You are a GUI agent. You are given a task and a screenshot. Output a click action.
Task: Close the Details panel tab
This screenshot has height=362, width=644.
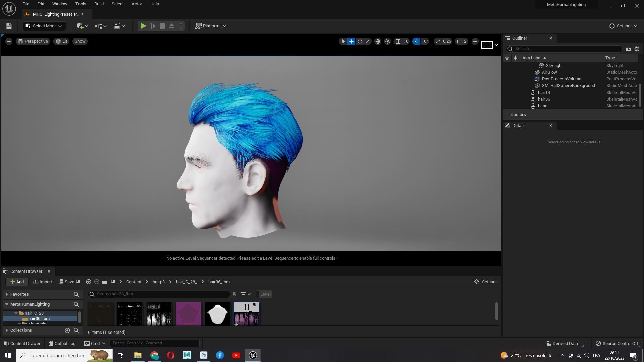(x=550, y=126)
